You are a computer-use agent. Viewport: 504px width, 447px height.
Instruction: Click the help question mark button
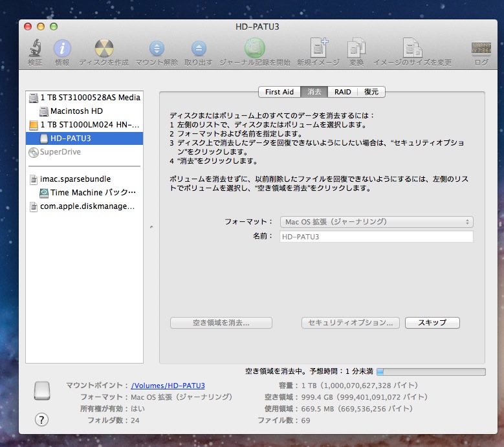click(x=42, y=420)
